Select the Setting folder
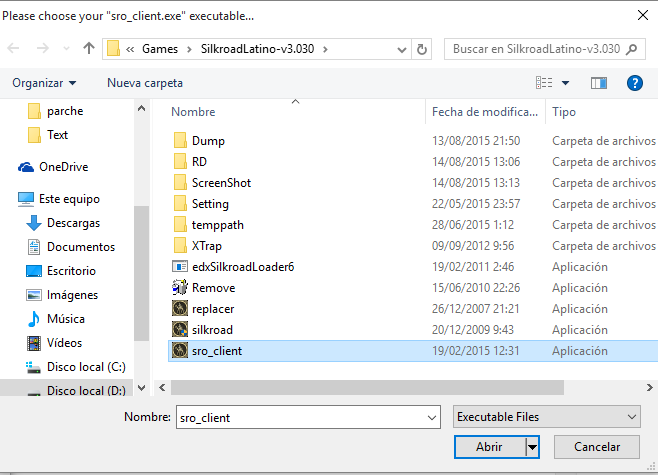658x475 pixels. click(x=210, y=204)
